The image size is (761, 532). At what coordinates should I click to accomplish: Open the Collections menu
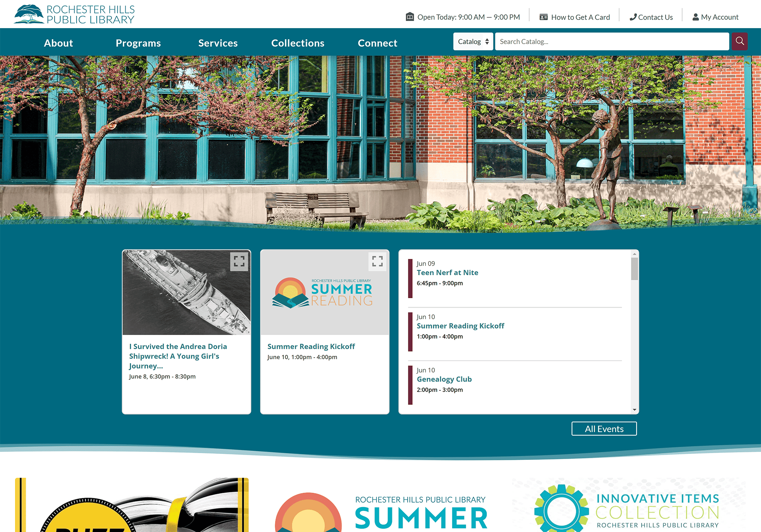(298, 43)
